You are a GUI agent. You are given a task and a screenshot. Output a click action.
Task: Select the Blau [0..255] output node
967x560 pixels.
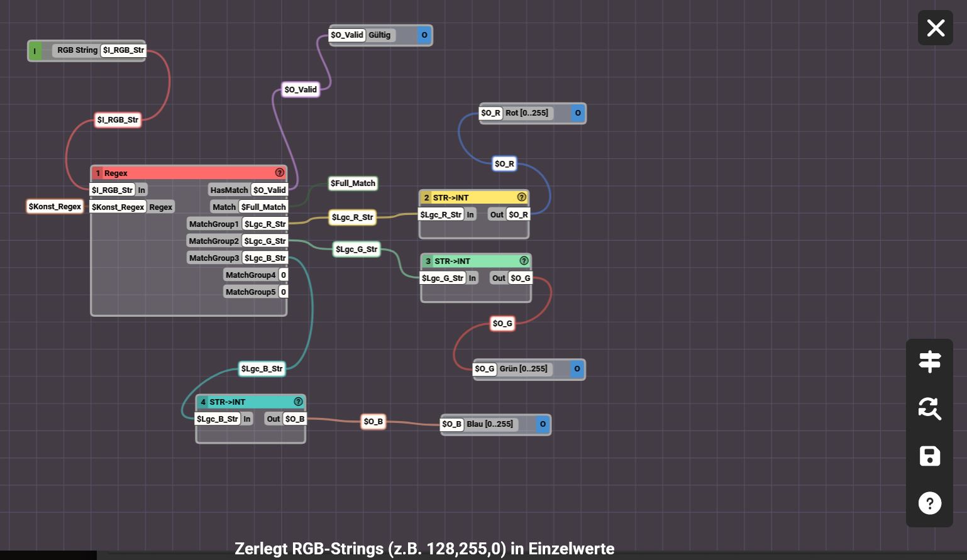pos(490,424)
